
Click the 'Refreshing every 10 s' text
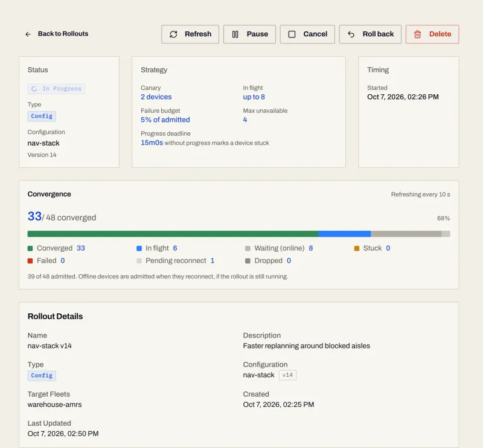pos(420,194)
